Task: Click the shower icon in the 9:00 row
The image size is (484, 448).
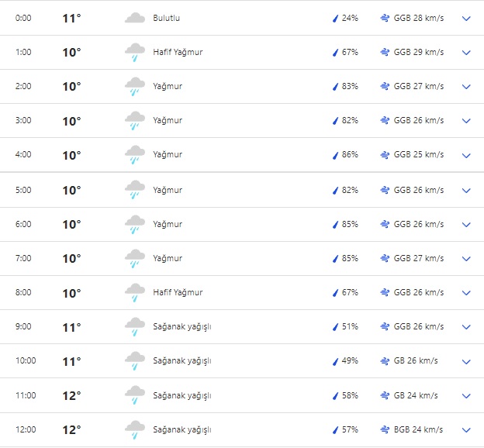Action: coord(135,326)
